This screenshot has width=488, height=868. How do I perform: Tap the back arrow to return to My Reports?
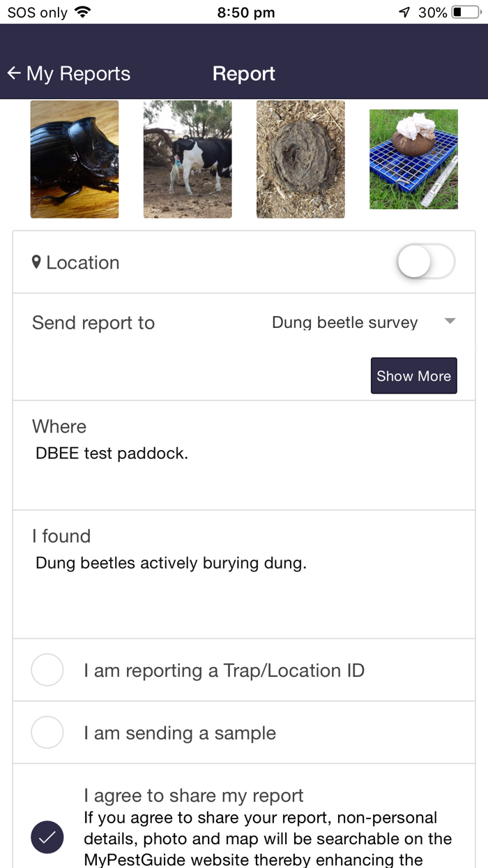pos(14,73)
